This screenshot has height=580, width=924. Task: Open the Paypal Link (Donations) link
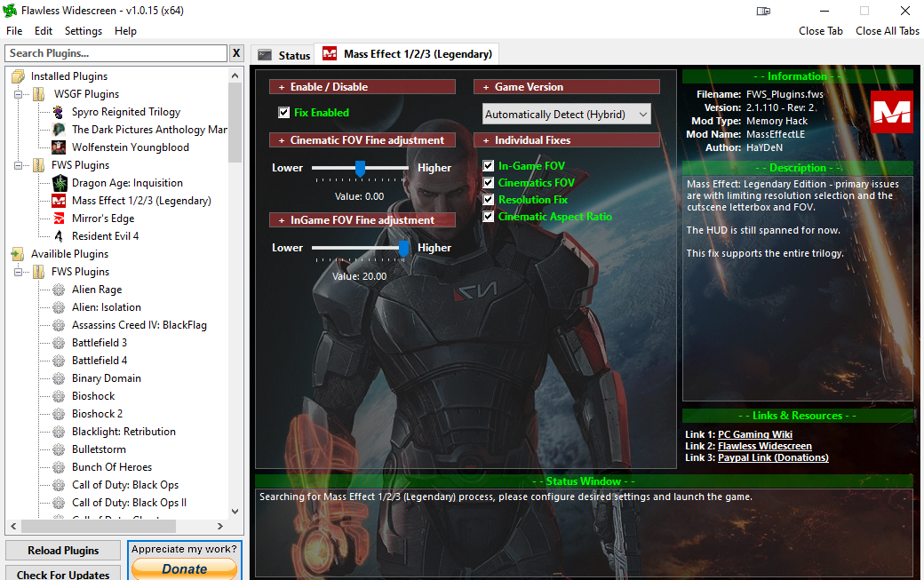pyautogui.click(x=773, y=457)
